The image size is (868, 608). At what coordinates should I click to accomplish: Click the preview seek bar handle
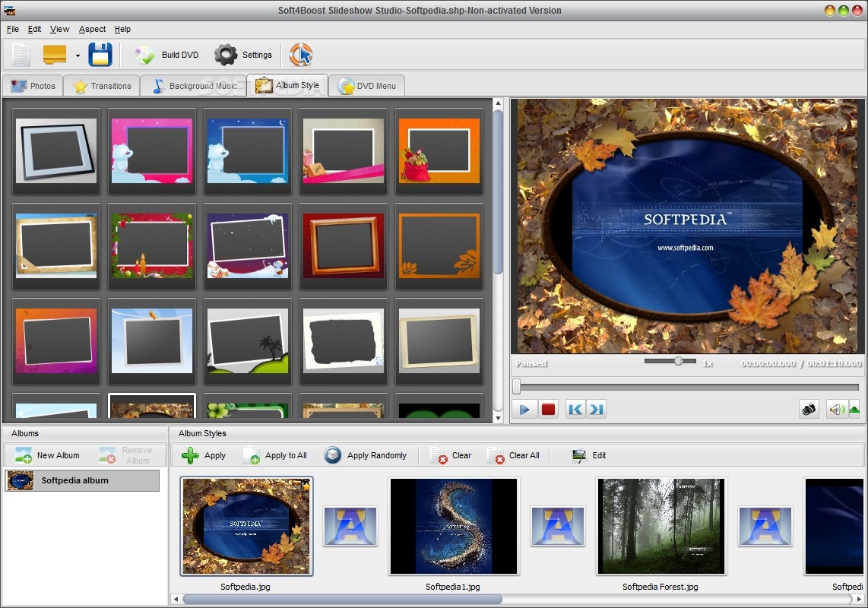pyautogui.click(x=517, y=386)
